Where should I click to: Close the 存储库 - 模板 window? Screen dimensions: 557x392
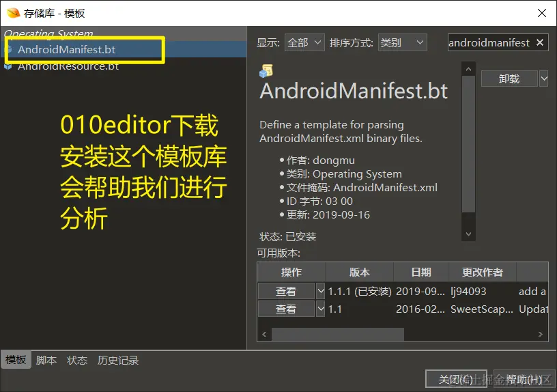click(542, 13)
